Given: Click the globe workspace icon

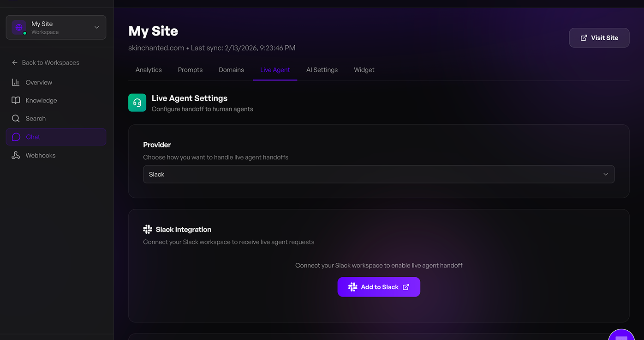Looking at the screenshot, I should pos(19,27).
